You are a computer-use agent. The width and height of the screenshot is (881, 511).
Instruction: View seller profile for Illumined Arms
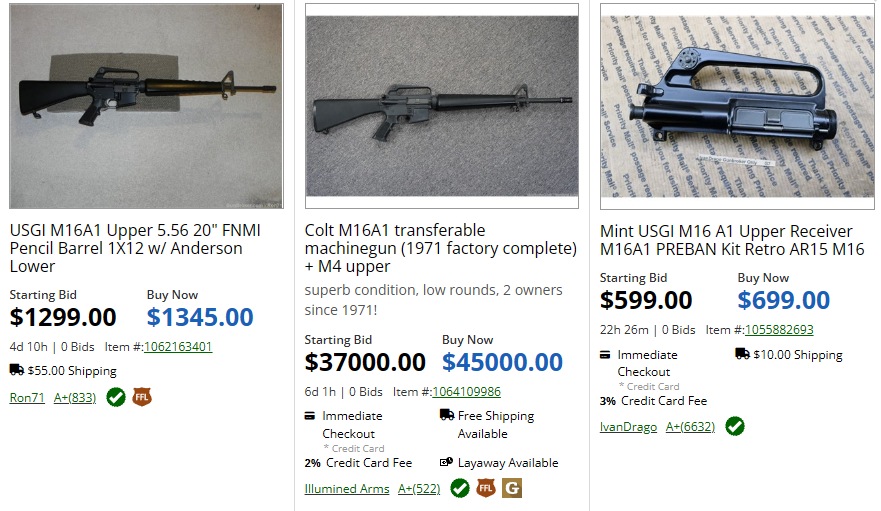347,488
